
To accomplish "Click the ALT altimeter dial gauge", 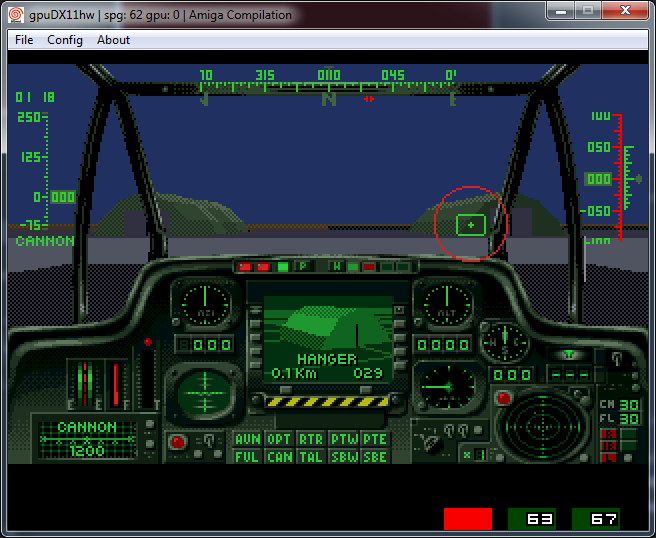I will click(447, 304).
